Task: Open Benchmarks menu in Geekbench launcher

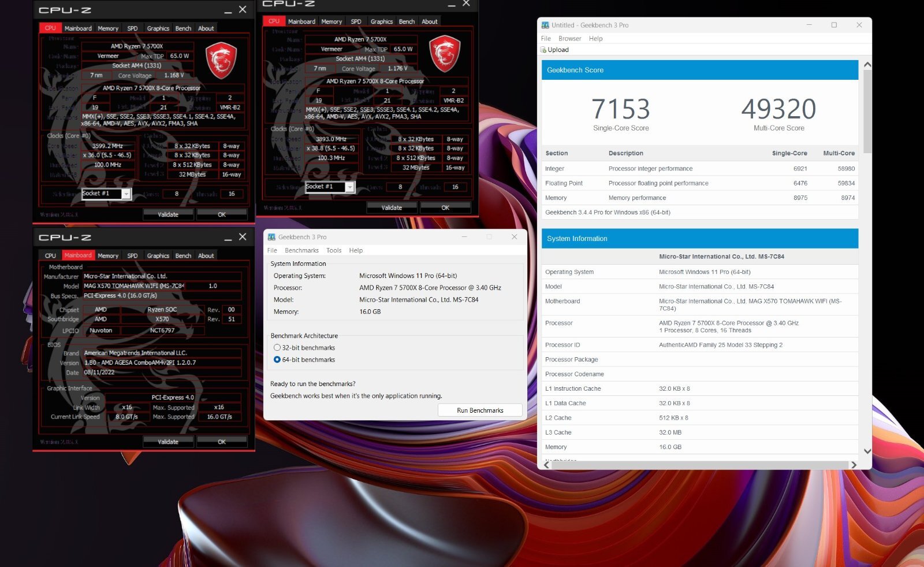Action: [x=301, y=250]
